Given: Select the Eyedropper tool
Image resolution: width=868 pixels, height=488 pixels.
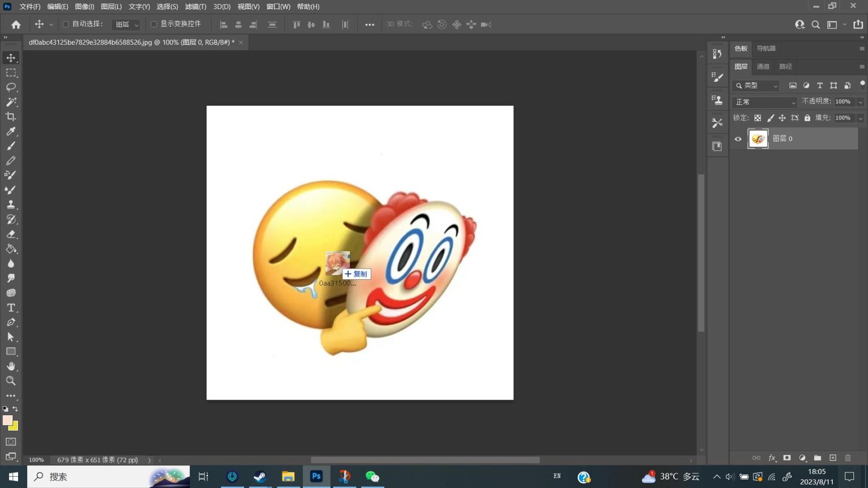Looking at the screenshot, I should coord(11,132).
